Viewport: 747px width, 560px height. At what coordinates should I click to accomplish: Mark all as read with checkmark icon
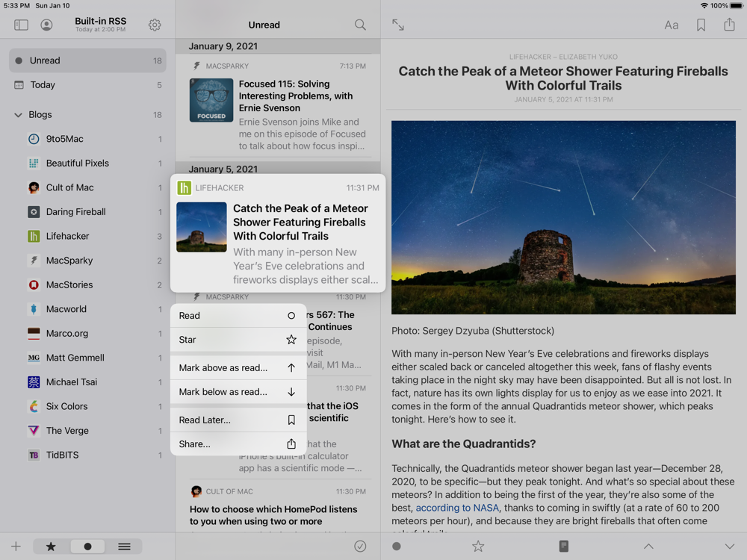coord(360,547)
